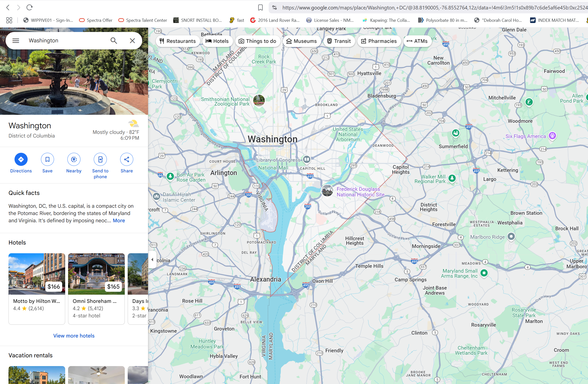Clear the Washington search with X
This screenshot has width=588, height=384.
[x=133, y=40]
